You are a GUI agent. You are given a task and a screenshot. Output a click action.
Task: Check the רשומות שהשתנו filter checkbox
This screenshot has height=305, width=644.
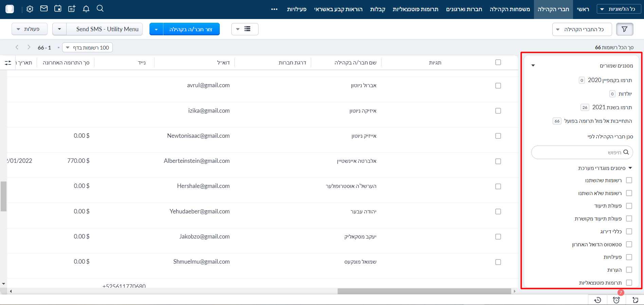pos(629,180)
